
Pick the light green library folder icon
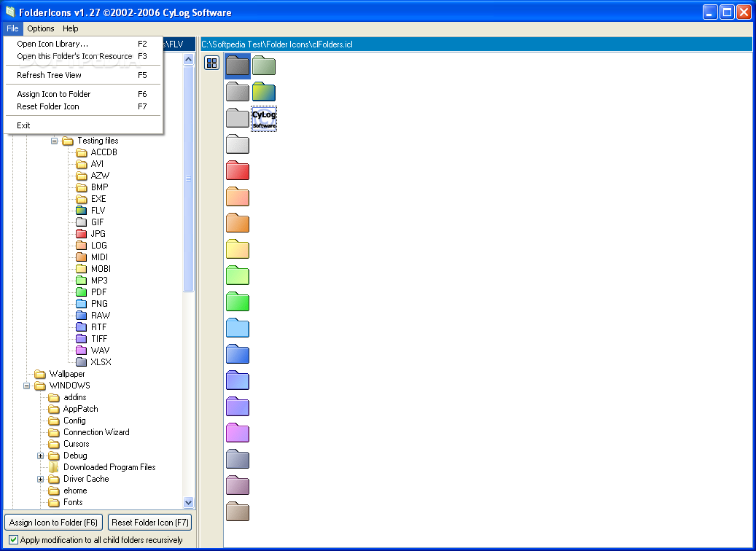[x=238, y=275]
